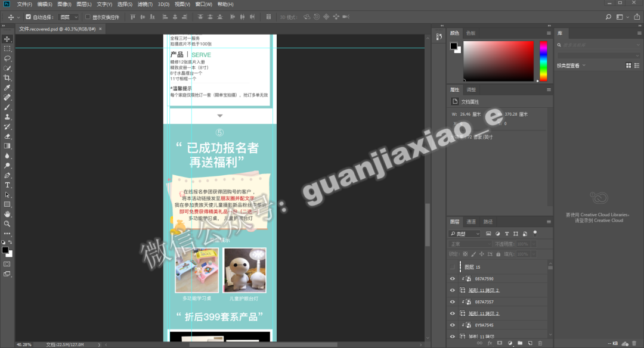Select the Lasso tool
Viewport: 644px width, 348px height.
[x=7, y=58]
